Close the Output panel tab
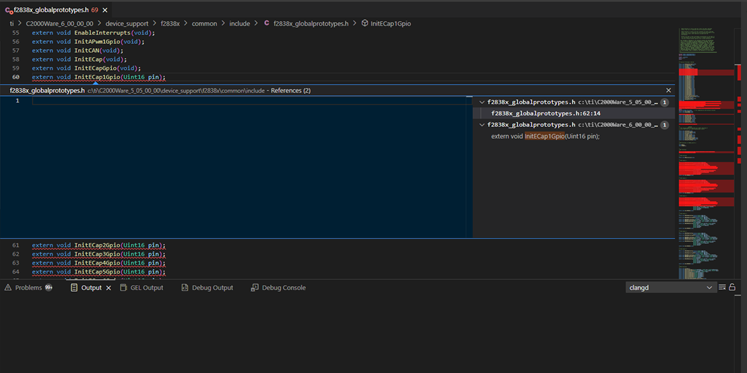The image size is (747, 373). pyautogui.click(x=108, y=288)
